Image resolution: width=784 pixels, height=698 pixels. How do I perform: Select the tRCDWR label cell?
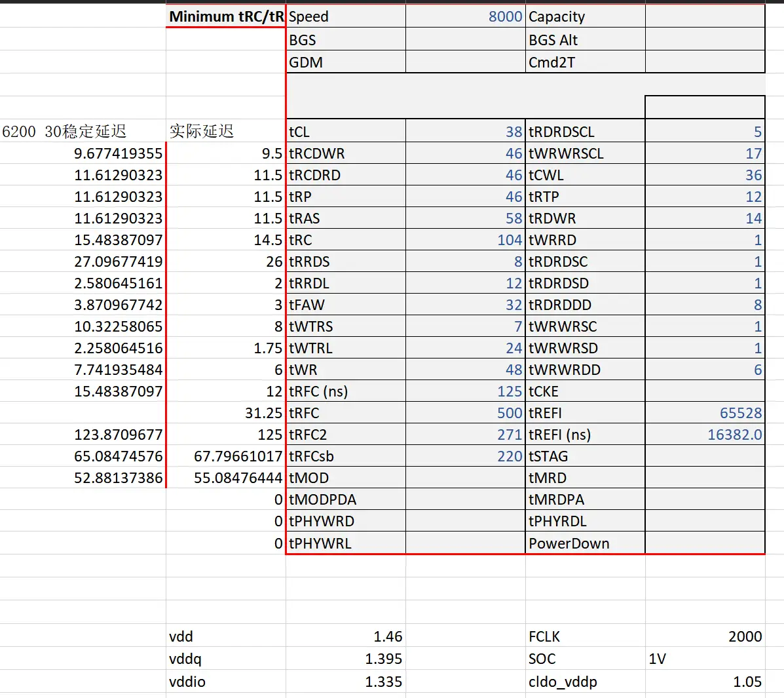coord(346,153)
